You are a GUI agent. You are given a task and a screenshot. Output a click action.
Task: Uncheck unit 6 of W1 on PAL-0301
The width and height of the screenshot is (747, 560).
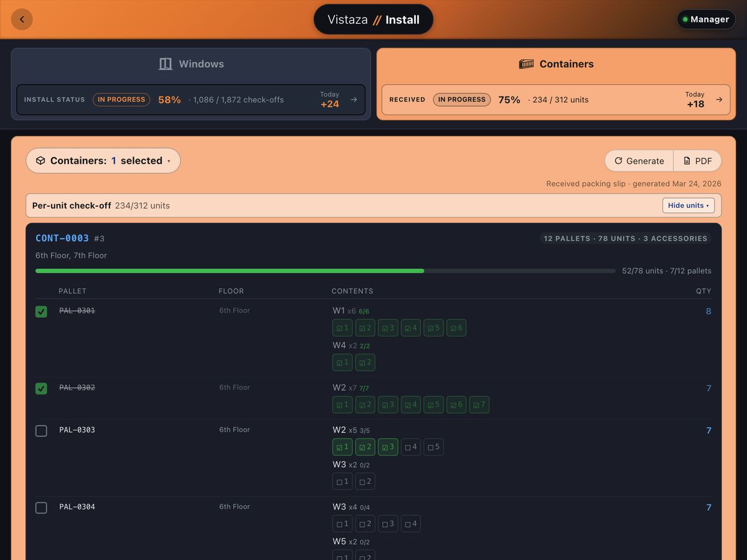456,328
